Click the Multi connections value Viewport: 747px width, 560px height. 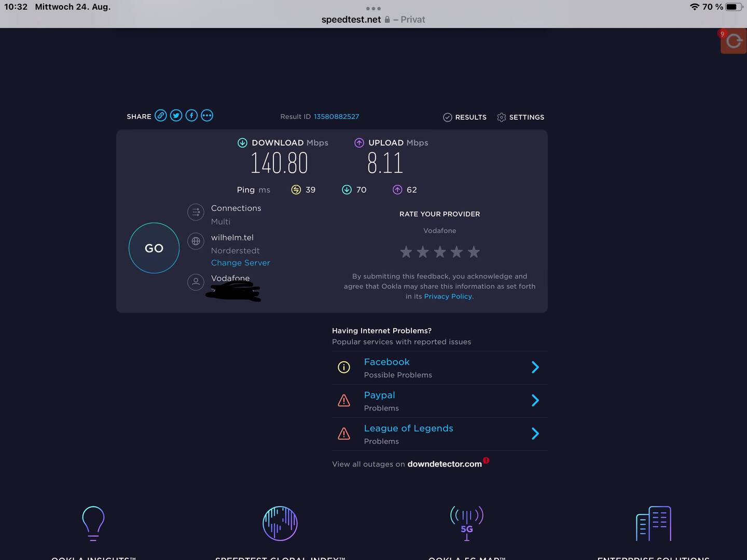click(220, 221)
